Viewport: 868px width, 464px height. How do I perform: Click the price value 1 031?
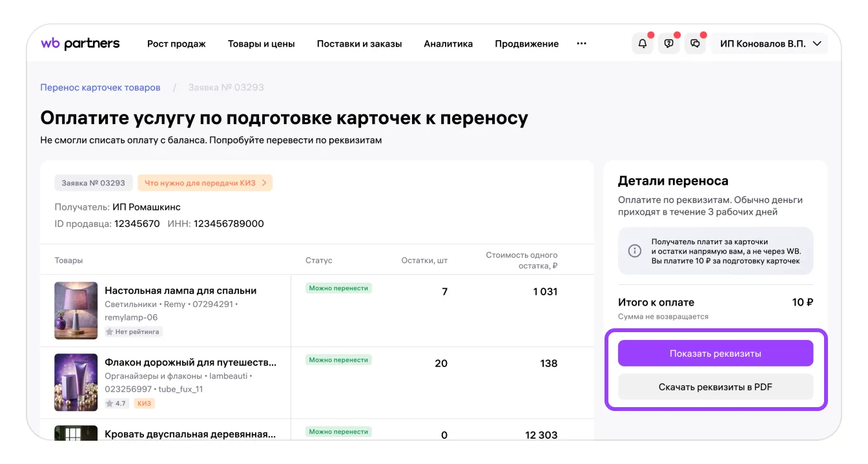coord(545,291)
